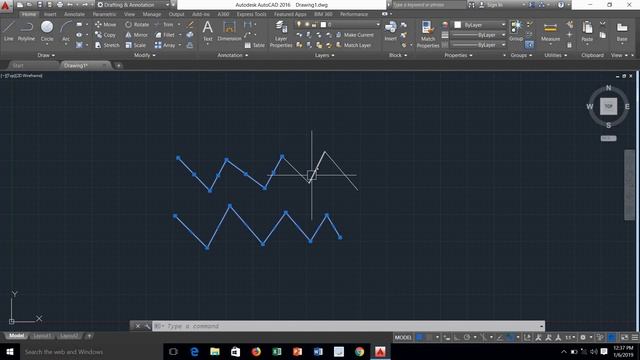
Task: Open the ByLayer linetype dropdown at bottom
Action: tap(479, 45)
